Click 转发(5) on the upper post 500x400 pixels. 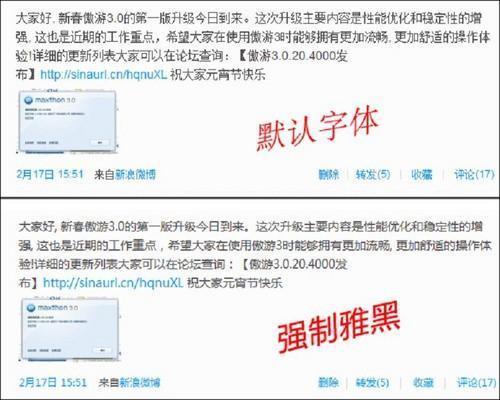(x=373, y=174)
